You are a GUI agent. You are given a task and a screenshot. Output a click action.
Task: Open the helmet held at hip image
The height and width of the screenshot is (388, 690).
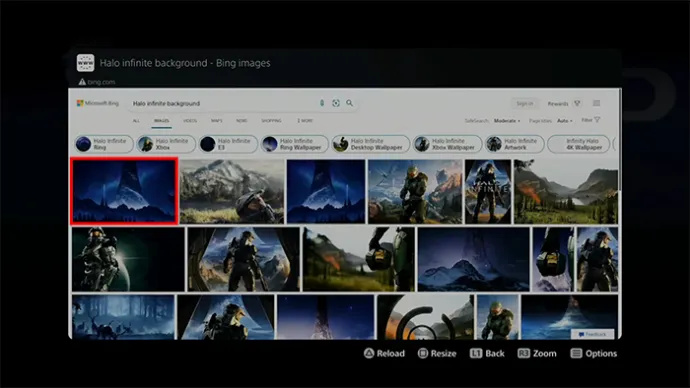[x=359, y=259]
